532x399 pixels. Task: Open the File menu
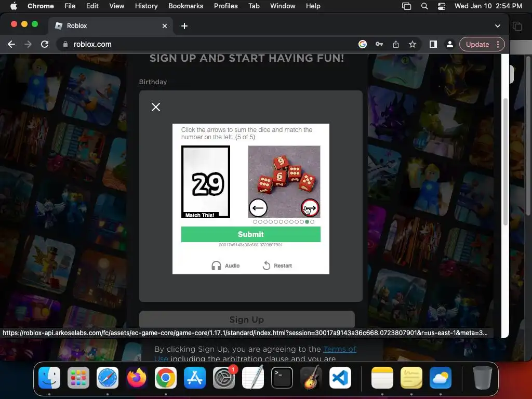[70, 6]
